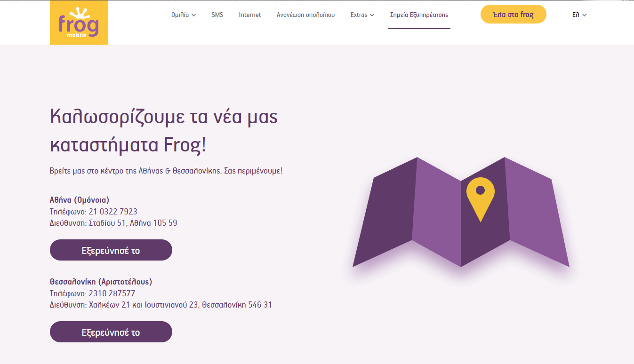Viewport: 634px width, 364px height.
Task: Click the Athens phone number 21 0322 7923
Action: (113, 212)
